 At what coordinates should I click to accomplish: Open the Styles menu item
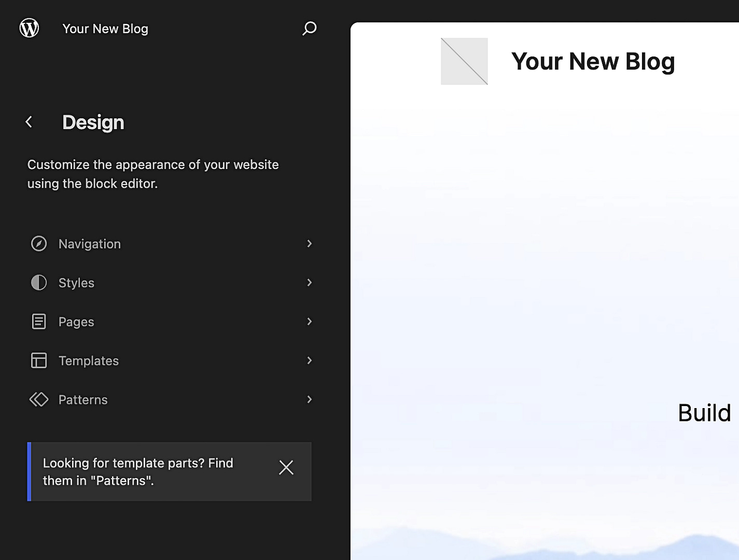pyautogui.click(x=171, y=283)
